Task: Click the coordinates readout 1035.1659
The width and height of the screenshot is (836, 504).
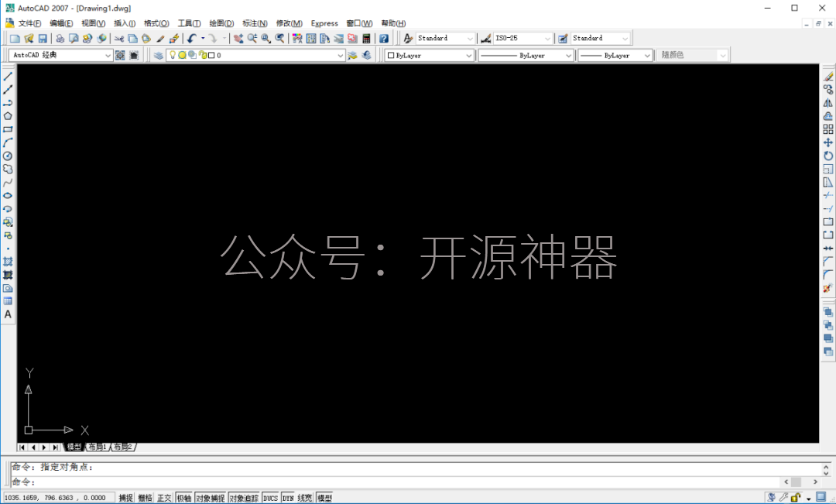Action: click(x=57, y=498)
